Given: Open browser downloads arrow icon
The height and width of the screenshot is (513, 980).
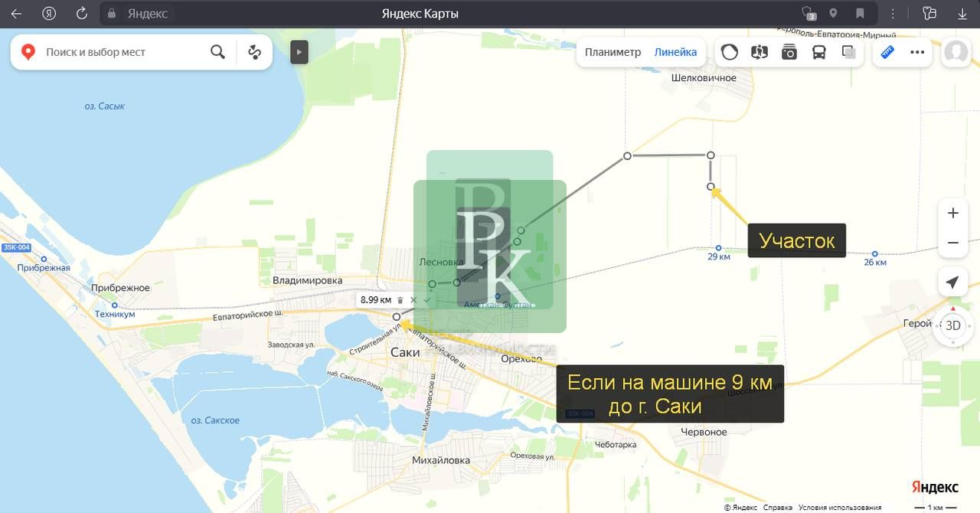Looking at the screenshot, I should 962,14.
